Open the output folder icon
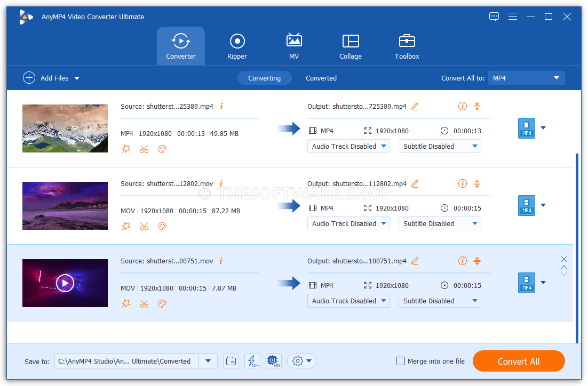The image size is (588, 386). pos(231,361)
